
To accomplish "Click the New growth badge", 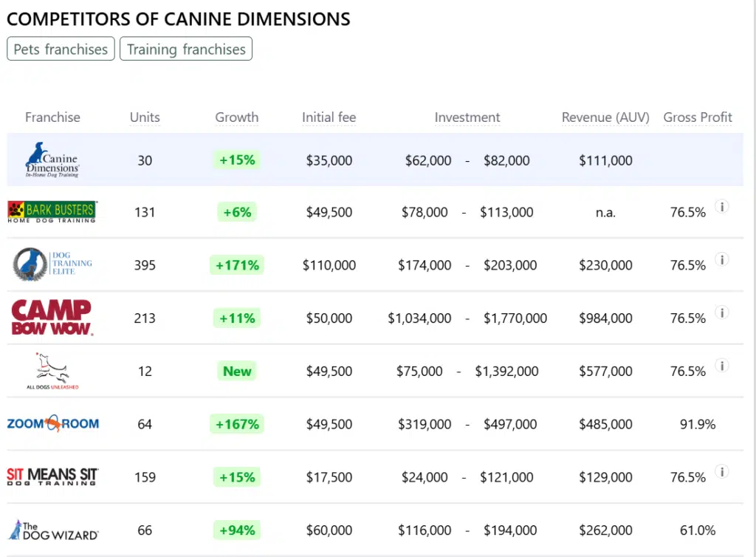I will click(x=237, y=372).
